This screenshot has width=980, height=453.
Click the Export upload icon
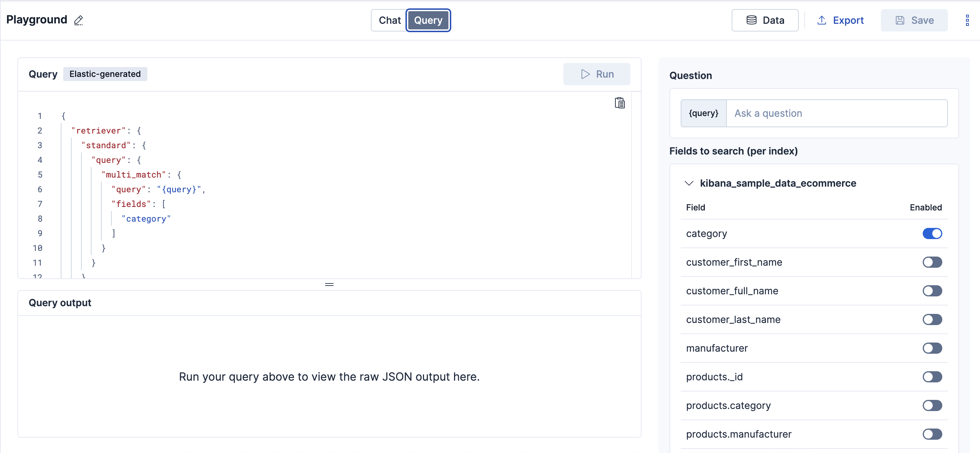click(822, 20)
